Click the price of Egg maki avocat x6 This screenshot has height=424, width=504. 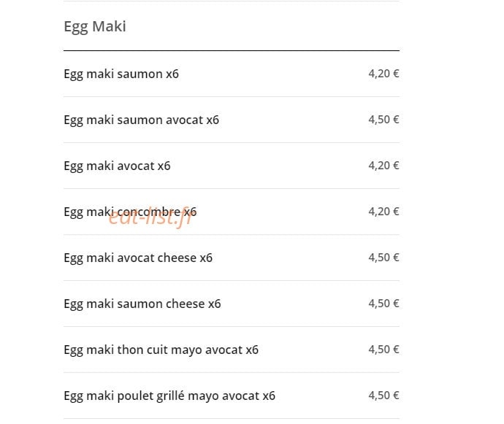coord(383,166)
